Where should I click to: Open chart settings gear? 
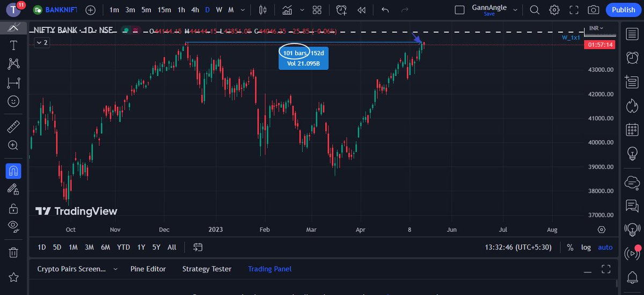click(554, 10)
